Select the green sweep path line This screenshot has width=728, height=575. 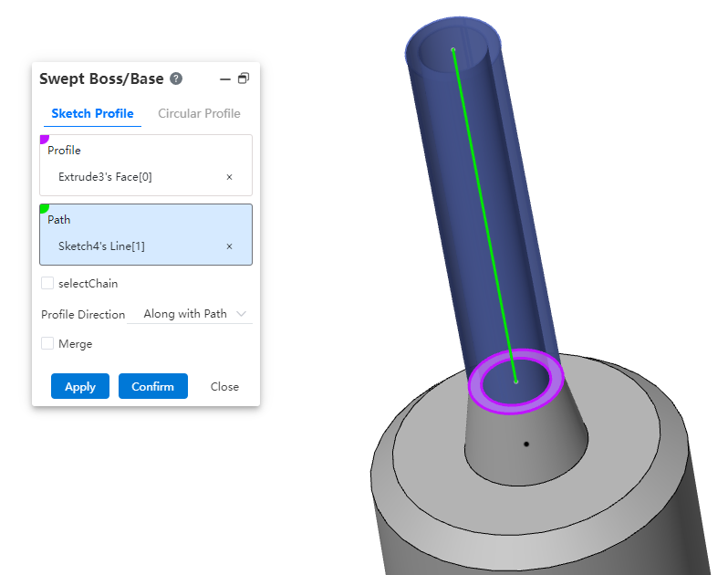tap(484, 215)
